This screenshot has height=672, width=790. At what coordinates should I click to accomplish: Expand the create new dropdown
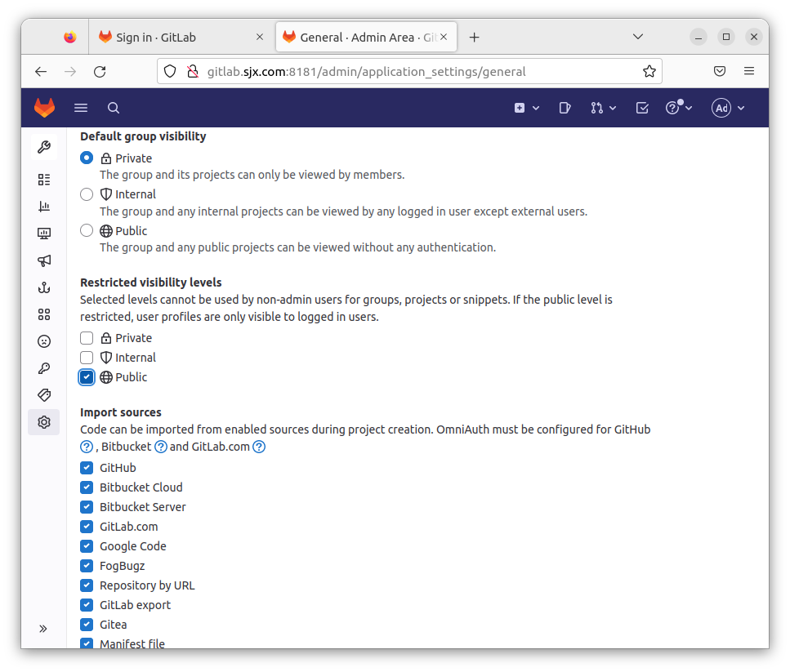click(x=527, y=108)
